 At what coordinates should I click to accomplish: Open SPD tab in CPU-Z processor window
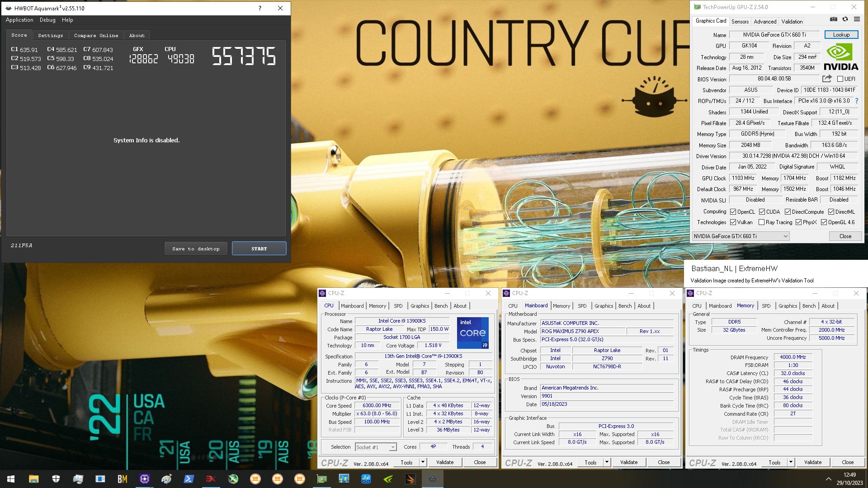tap(398, 306)
